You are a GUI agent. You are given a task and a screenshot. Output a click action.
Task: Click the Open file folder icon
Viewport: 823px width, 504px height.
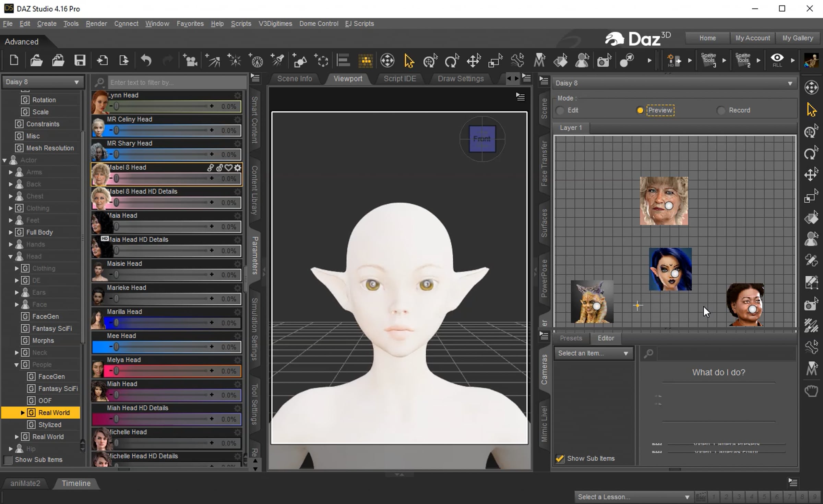tap(36, 61)
